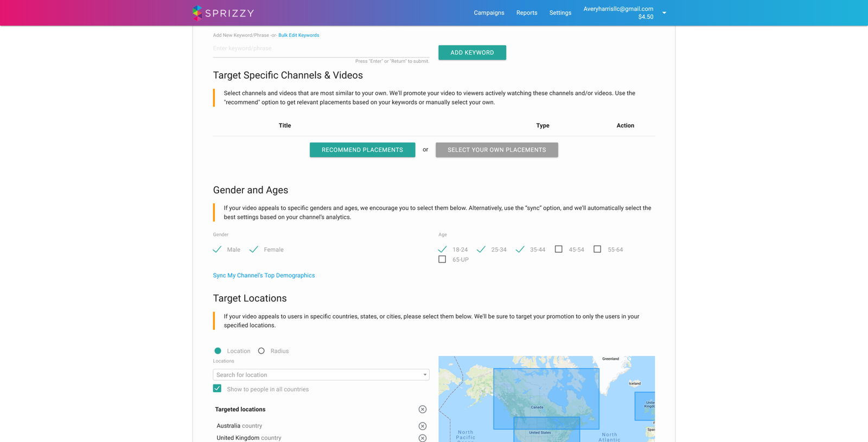The height and width of the screenshot is (442, 868).
Task: Remove all targeted locations using header X icon
Action: 422,409
